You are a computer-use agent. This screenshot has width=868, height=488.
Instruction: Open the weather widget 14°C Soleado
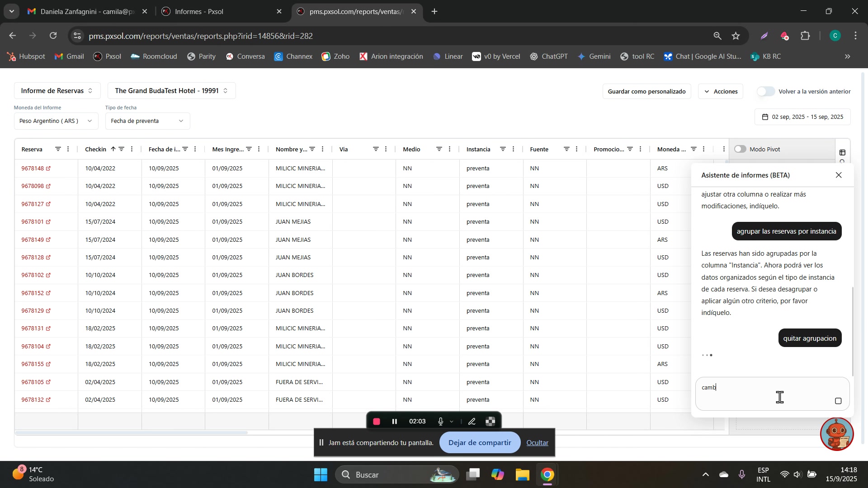(33, 474)
